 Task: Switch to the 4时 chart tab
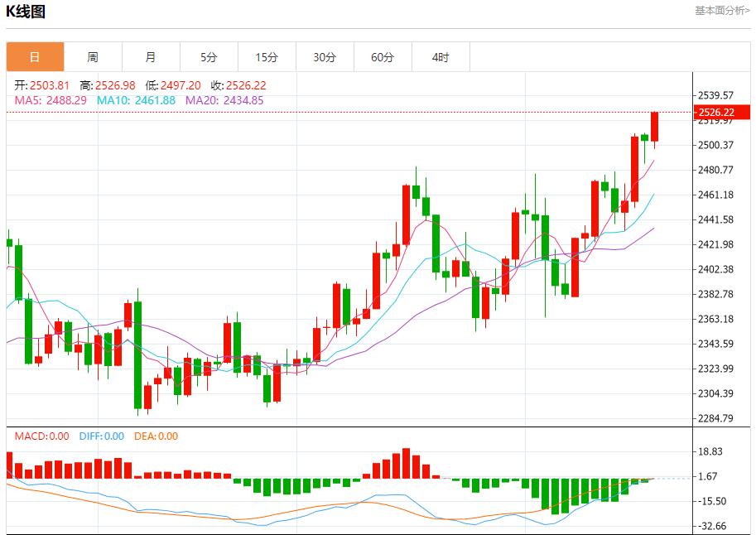pos(441,57)
